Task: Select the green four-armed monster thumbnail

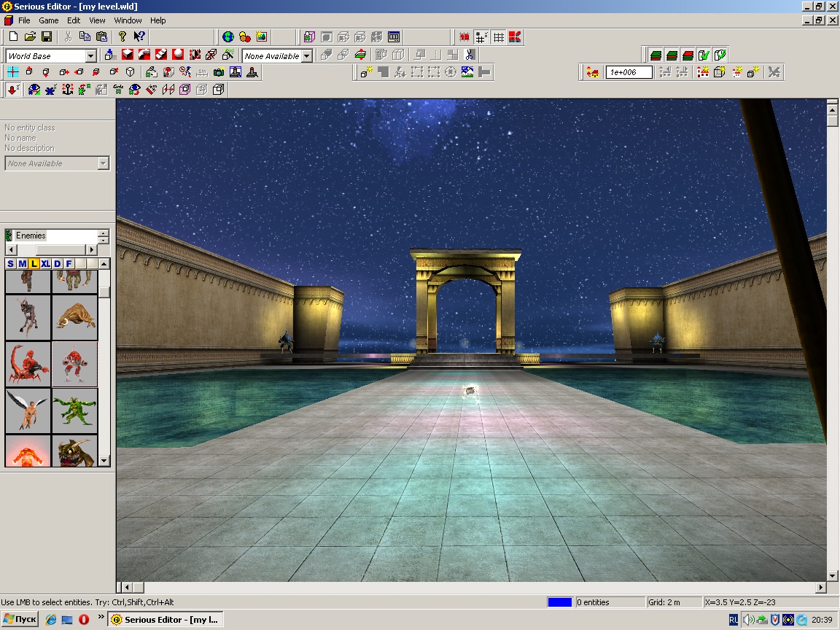Action: (x=74, y=411)
